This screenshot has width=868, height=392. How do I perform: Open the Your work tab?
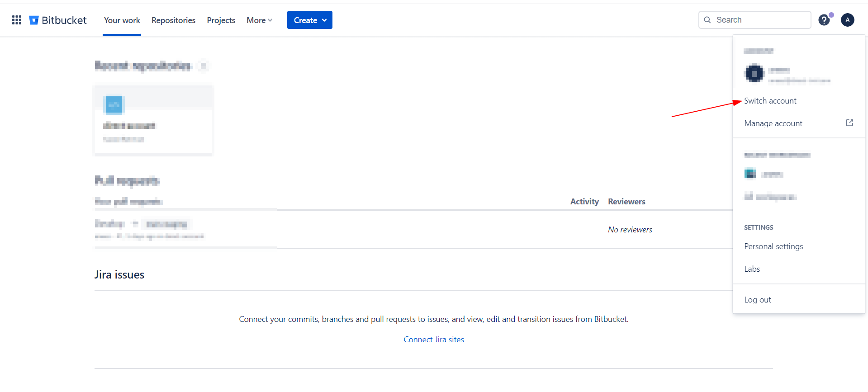click(122, 20)
